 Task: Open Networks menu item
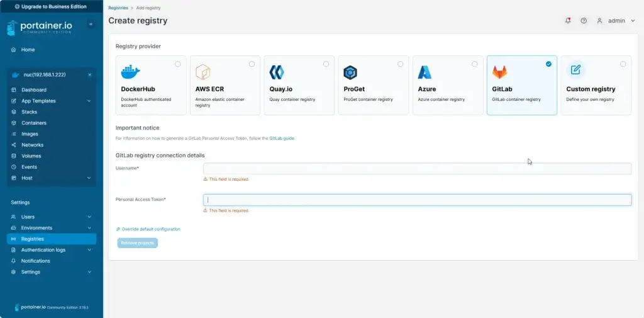coord(52,145)
